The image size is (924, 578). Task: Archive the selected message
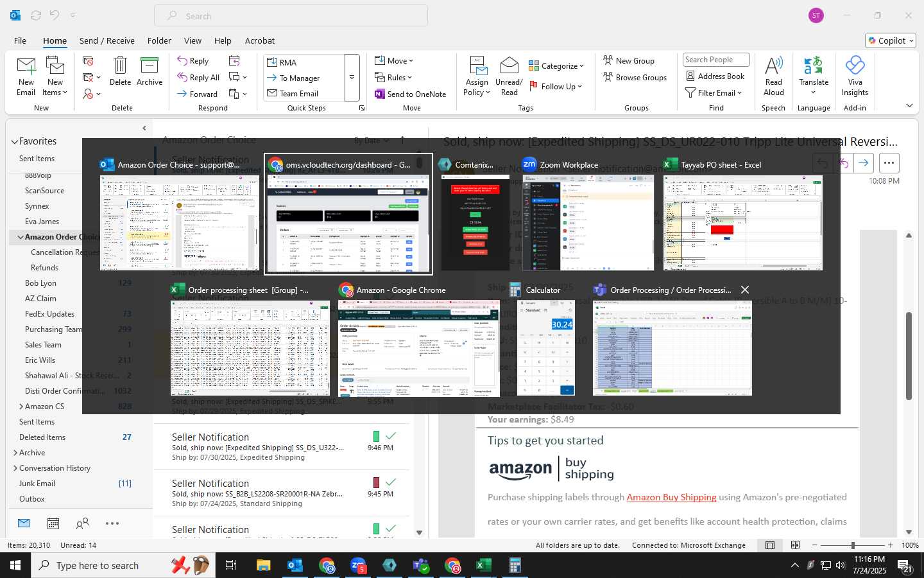[x=150, y=71]
